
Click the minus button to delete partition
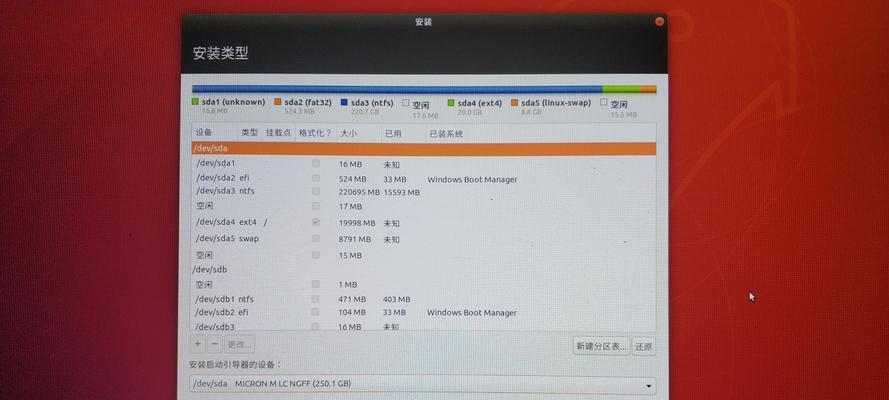pyautogui.click(x=214, y=344)
